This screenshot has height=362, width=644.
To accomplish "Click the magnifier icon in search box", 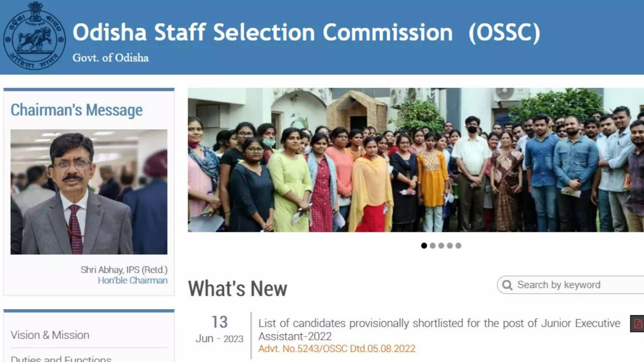I will (x=507, y=285).
